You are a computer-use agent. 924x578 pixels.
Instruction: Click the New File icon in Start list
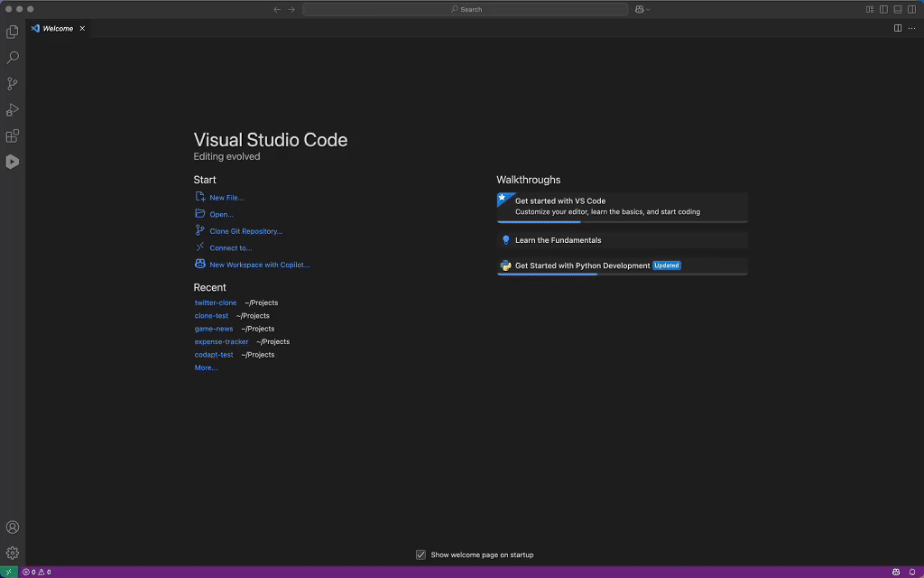coord(200,197)
